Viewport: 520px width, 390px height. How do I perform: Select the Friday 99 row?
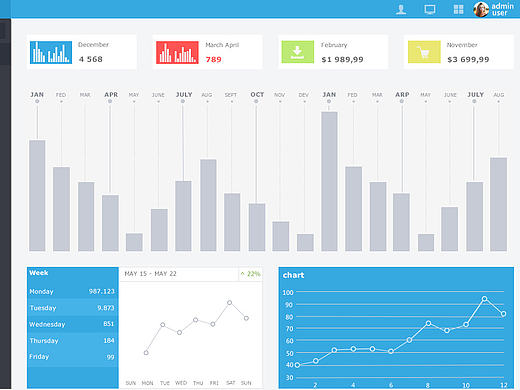(x=73, y=357)
